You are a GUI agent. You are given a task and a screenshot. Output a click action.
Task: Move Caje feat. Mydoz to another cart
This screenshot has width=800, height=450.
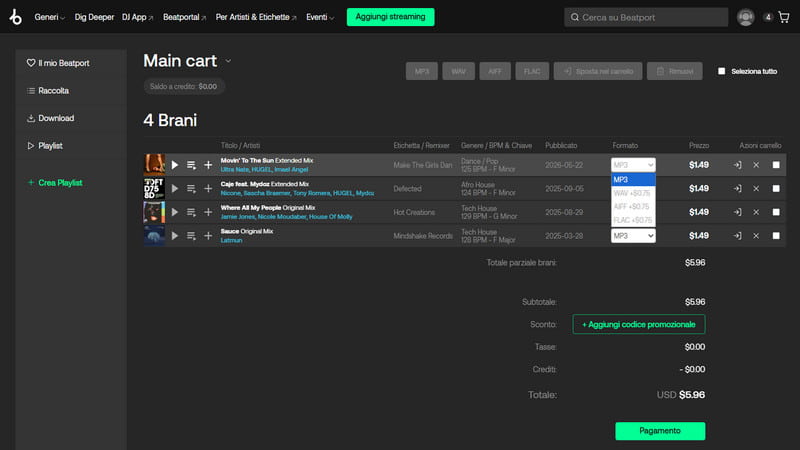pyautogui.click(x=738, y=189)
